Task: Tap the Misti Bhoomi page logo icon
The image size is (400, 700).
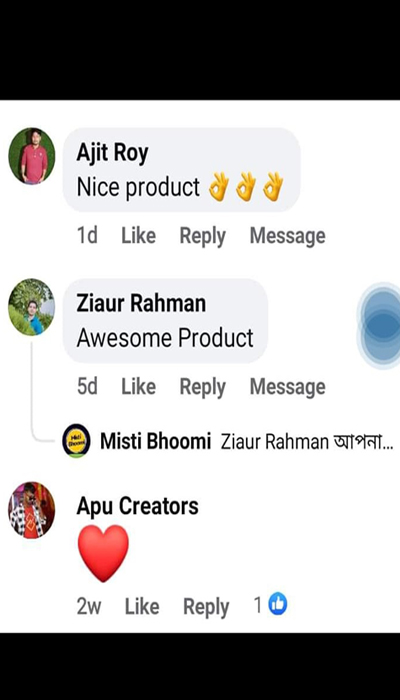Action: pyautogui.click(x=76, y=441)
